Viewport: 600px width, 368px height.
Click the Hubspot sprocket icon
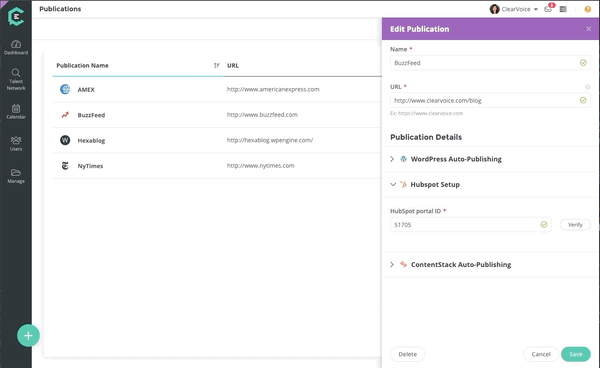click(403, 184)
